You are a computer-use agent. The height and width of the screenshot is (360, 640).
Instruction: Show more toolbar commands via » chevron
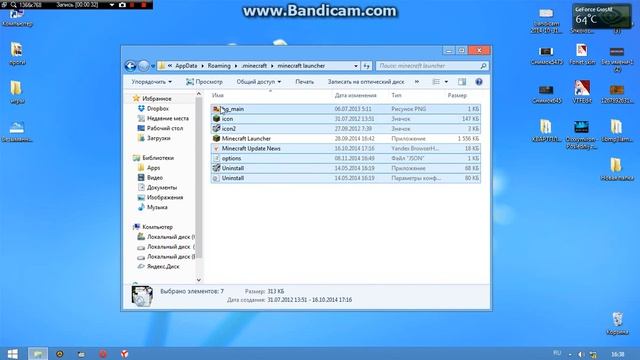417,82
